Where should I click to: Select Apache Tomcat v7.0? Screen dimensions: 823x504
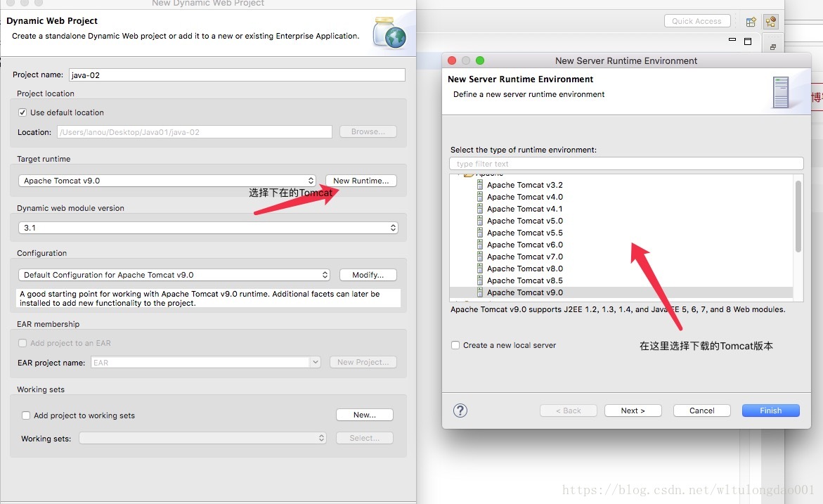[525, 257]
